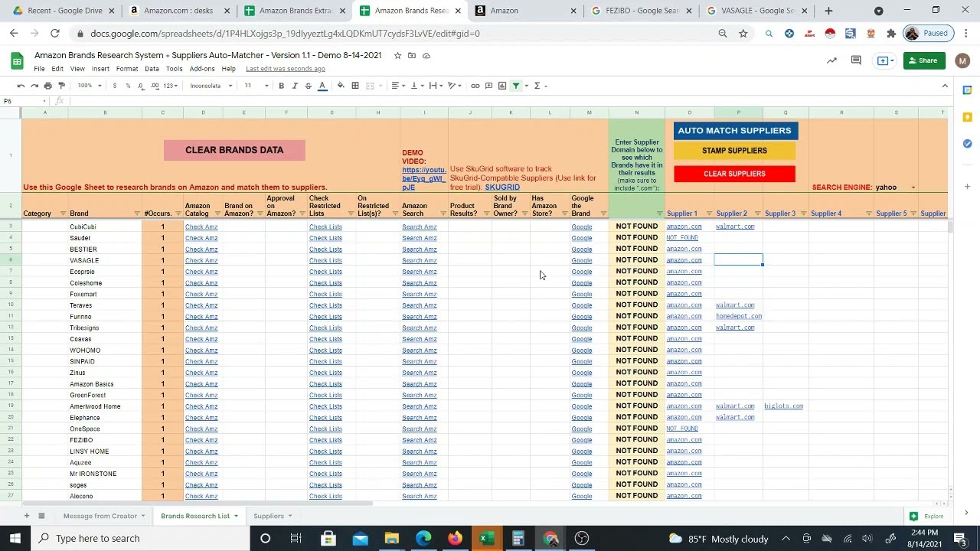
Task: Open the vertical align dropdown
Action: click(417, 86)
